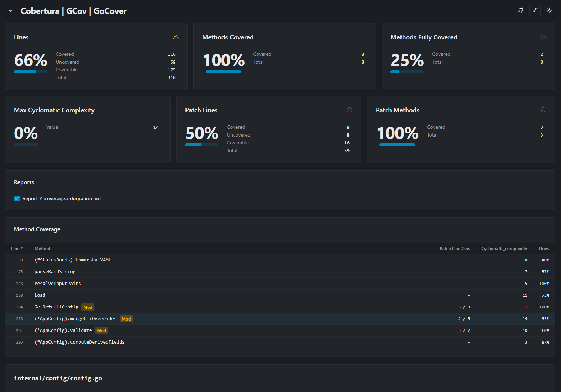561x392 pixels.
Task: Click the Mod badge beside (*AppConfig).validate
Action: click(101, 330)
